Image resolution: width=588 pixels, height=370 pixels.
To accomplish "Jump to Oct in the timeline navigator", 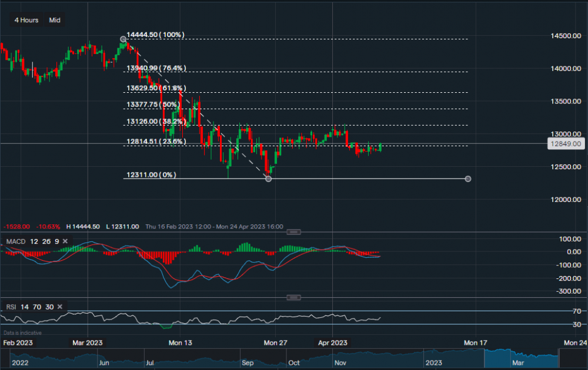I will pyautogui.click(x=294, y=363).
